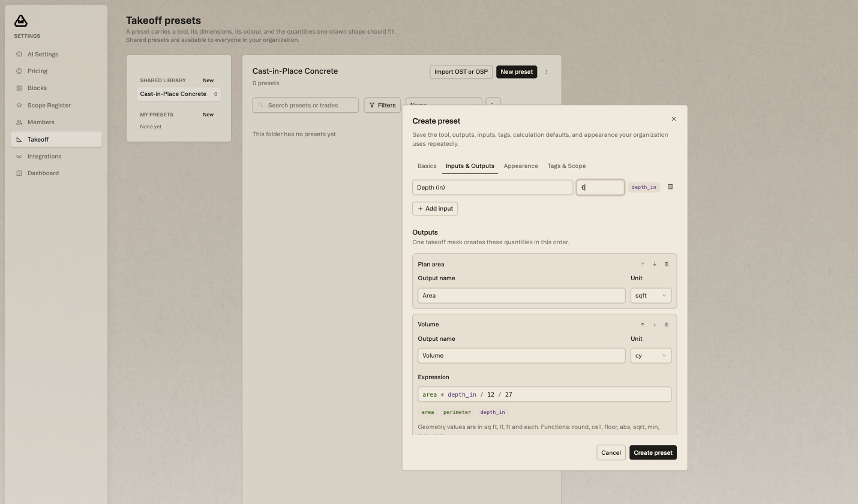Viewport: 858px width, 504px height.
Task: Move Plan area output up
Action: pos(642,264)
